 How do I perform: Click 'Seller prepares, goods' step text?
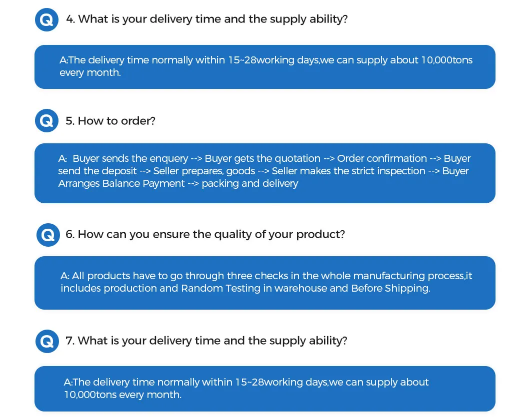(207, 171)
